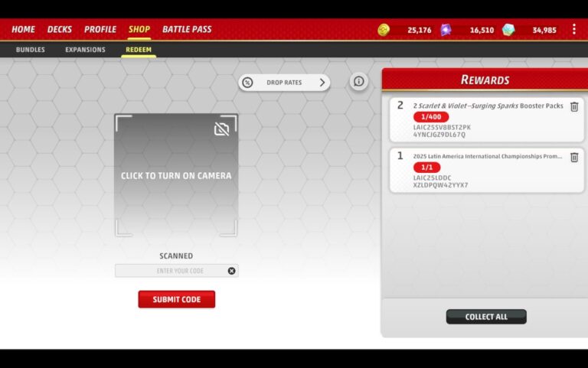Click to turn on camera area

click(176, 175)
